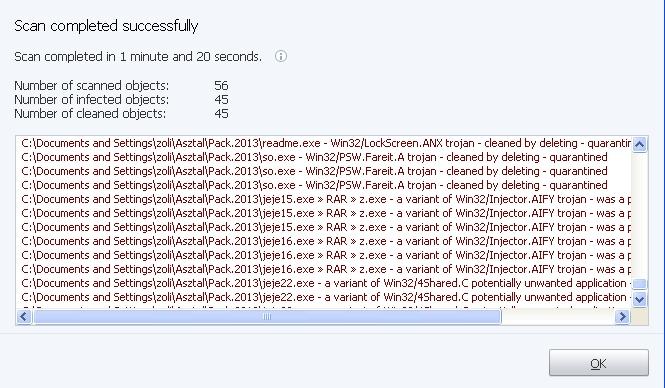The image size is (665, 388).
Task: Click empty horizontal track right of thumb
Action: click(x=558, y=316)
